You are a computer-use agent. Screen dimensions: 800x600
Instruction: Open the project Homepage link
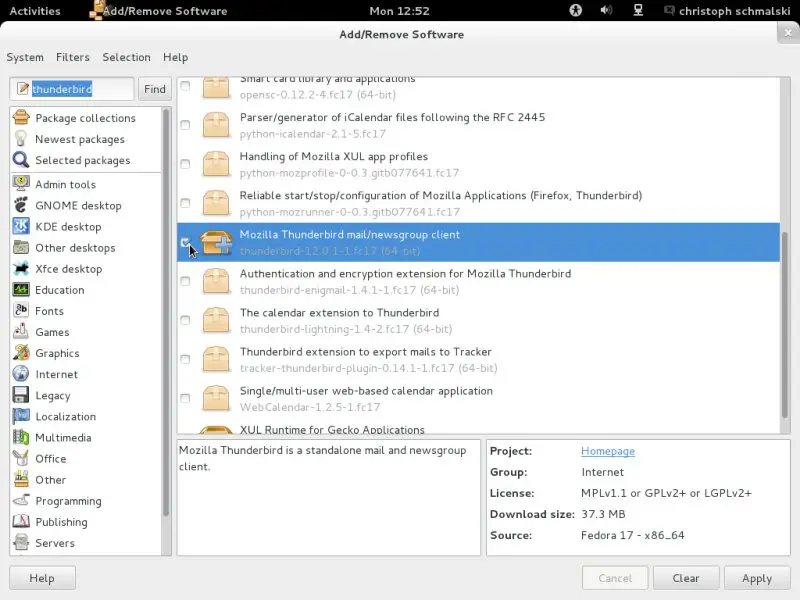pyautogui.click(x=608, y=451)
